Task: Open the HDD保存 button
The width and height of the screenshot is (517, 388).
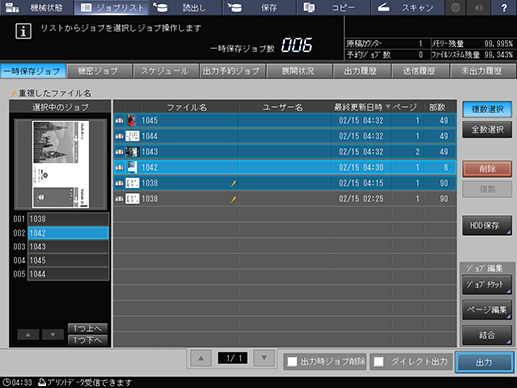Action: click(487, 225)
